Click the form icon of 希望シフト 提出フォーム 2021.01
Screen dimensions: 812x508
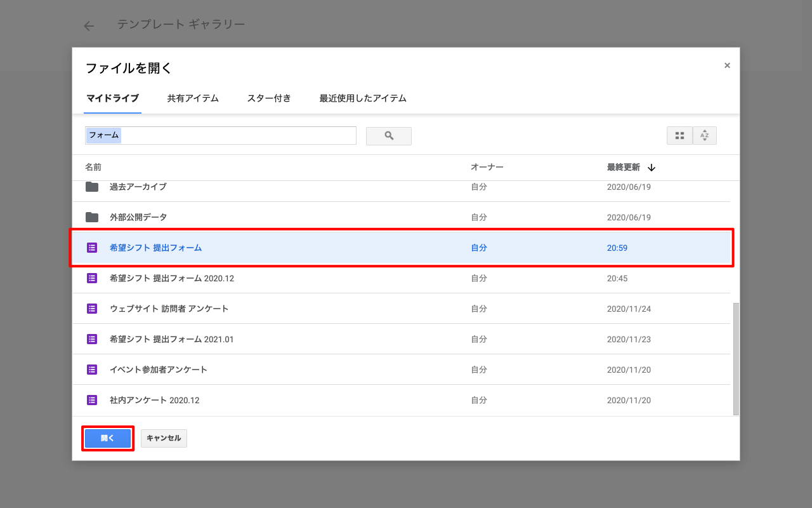click(92, 339)
